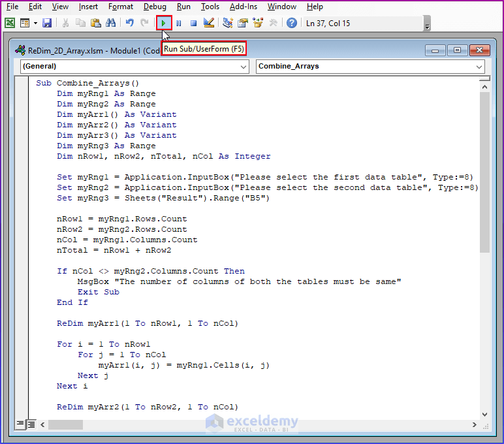Click the Toolbox icon
Viewport: 504px width, 444px height.
[x=273, y=23]
